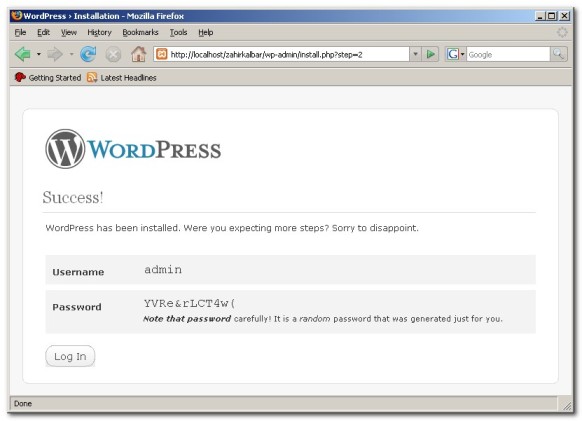Open the Forward history dropdown arrow
This screenshot has height=421, width=582.
click(71, 54)
